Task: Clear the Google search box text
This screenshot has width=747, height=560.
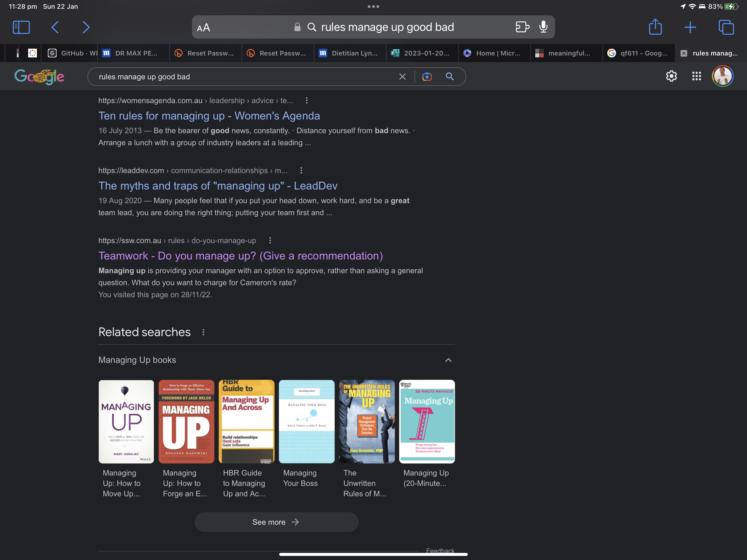Action: (402, 77)
